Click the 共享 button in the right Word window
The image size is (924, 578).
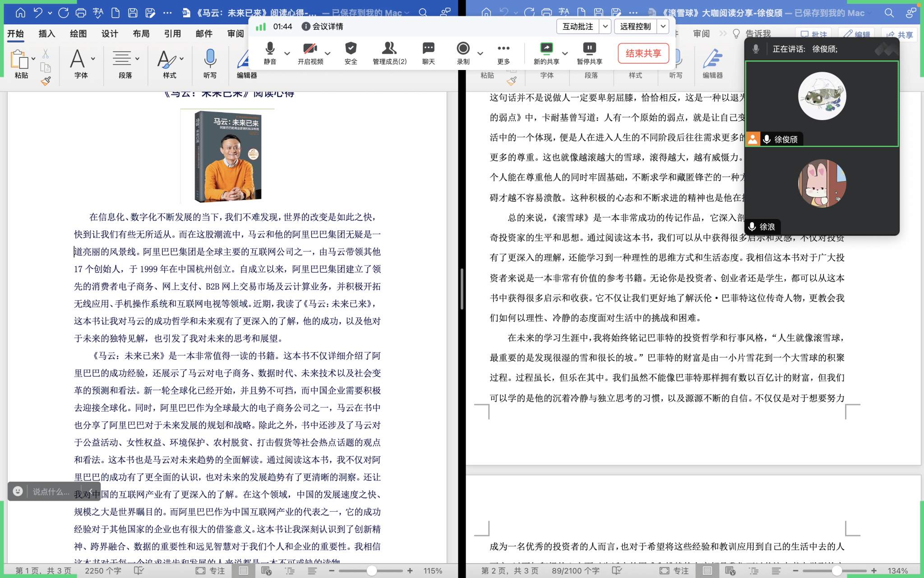pyautogui.click(x=900, y=34)
